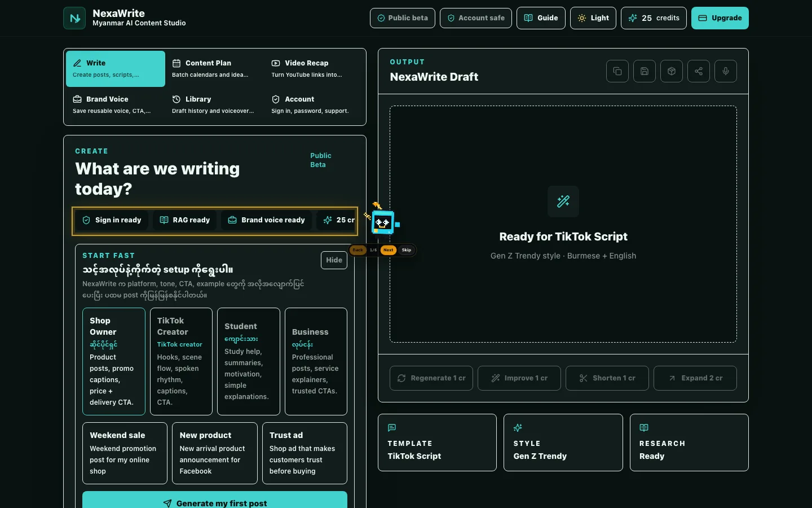Select the Student setup card

(249, 361)
